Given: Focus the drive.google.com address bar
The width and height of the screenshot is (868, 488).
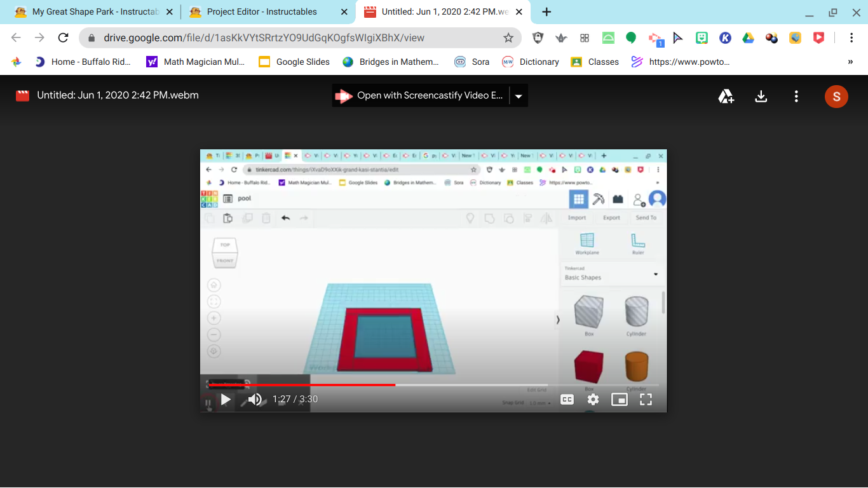Looking at the screenshot, I should click(301, 37).
